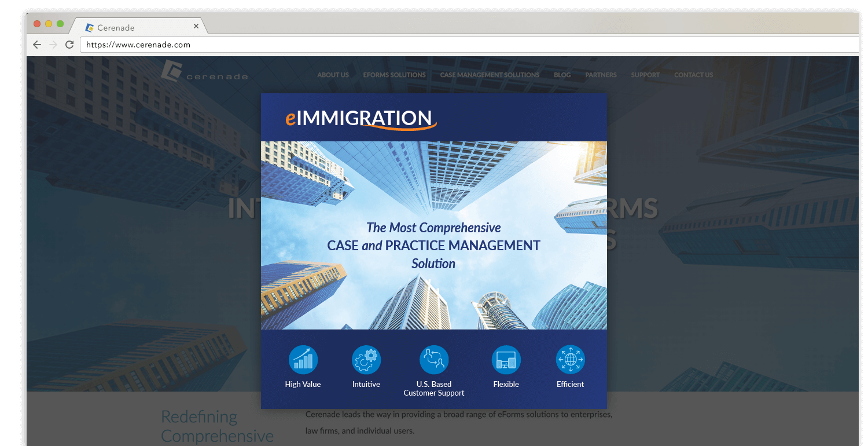The image size is (868, 446).
Task: Click the Efficient globe icon
Action: 571,360
